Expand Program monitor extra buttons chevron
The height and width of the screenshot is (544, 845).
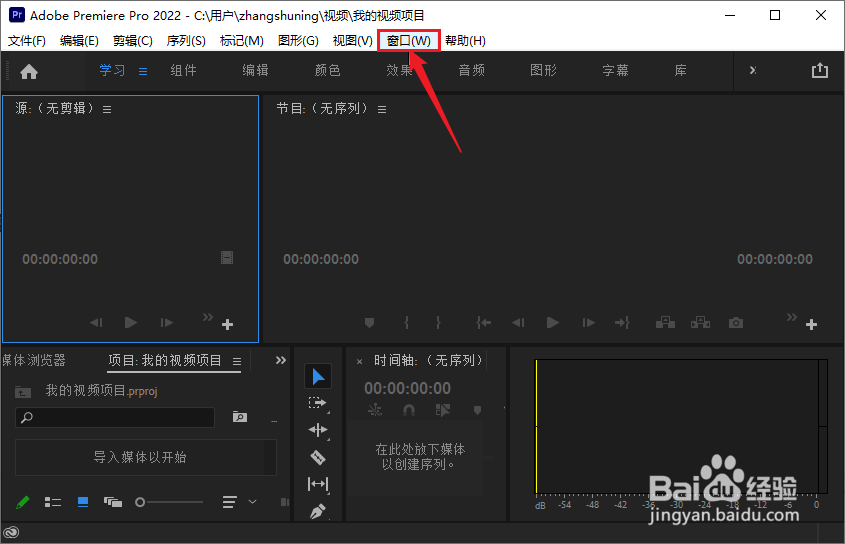point(792,317)
